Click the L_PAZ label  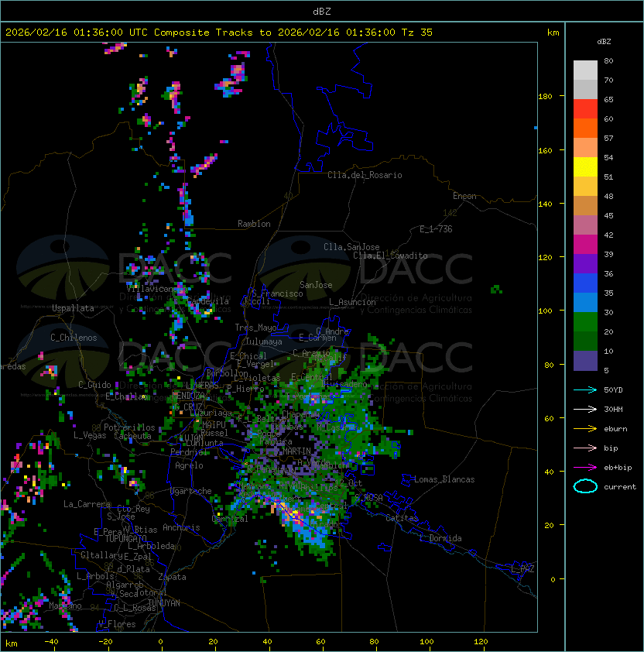[x=522, y=569]
